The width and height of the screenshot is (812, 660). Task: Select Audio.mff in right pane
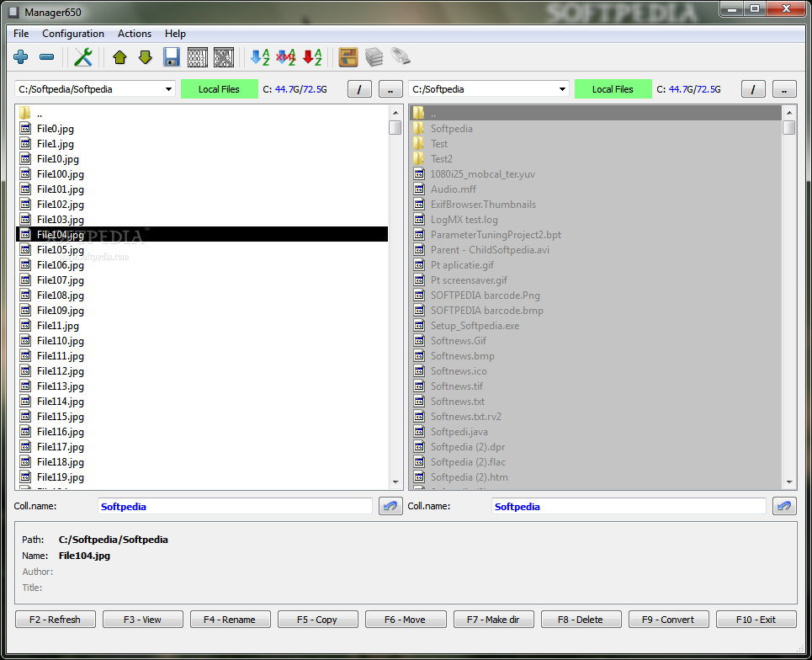[596, 189]
